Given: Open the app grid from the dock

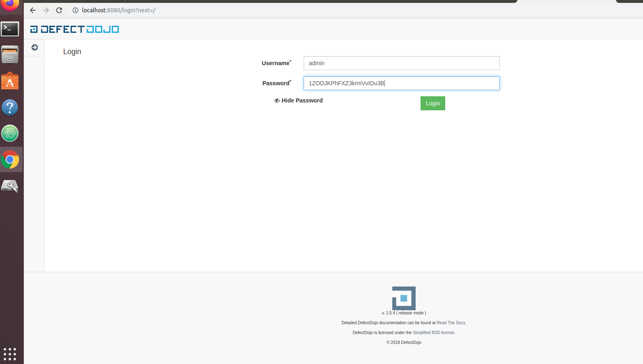Looking at the screenshot, I should point(10,354).
